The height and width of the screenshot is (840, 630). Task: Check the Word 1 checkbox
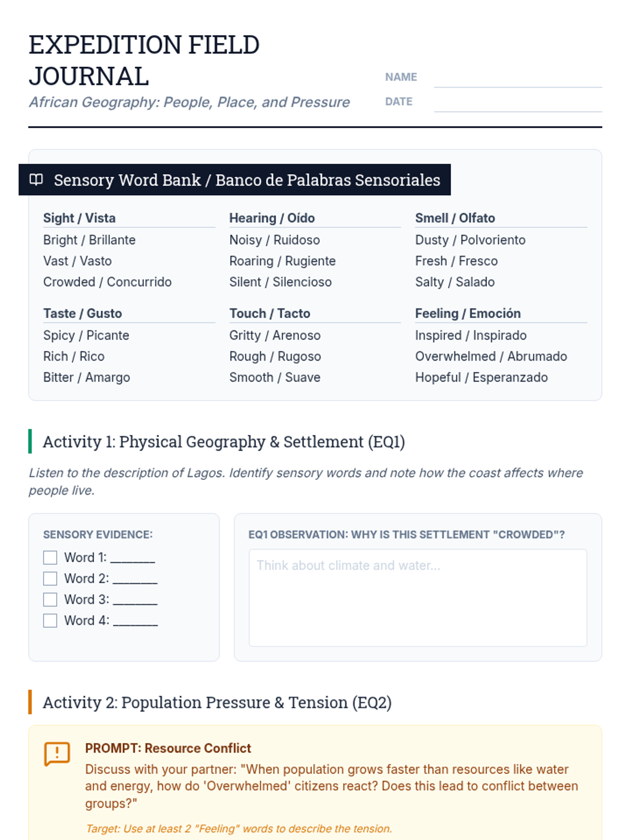[50, 558]
